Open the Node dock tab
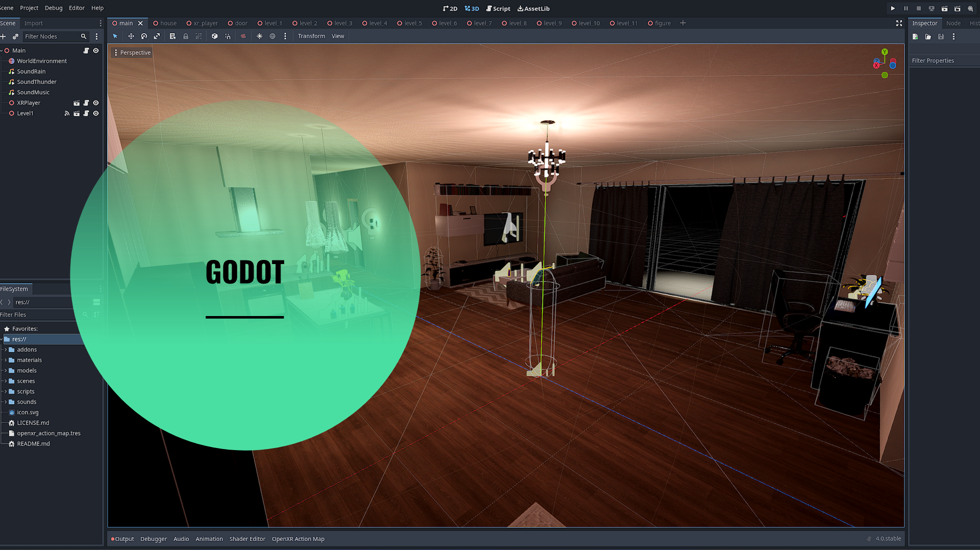Screen dimensions: 980x550 (x=953, y=23)
